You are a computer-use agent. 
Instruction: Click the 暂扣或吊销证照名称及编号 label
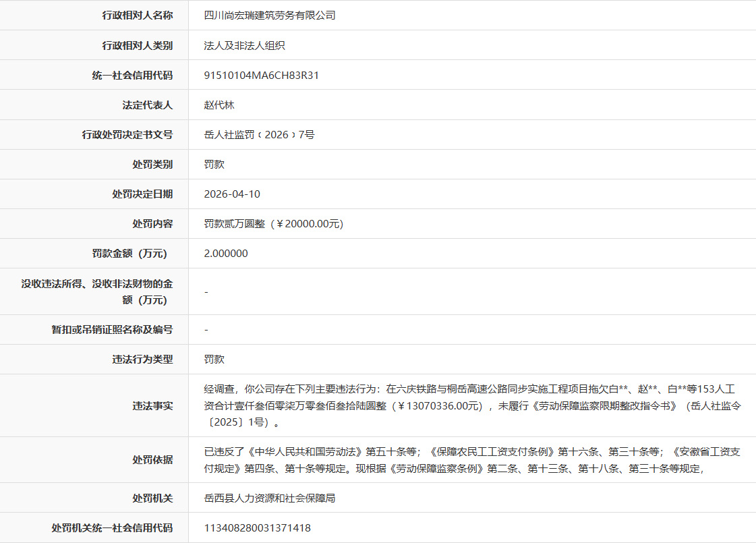coord(113,330)
